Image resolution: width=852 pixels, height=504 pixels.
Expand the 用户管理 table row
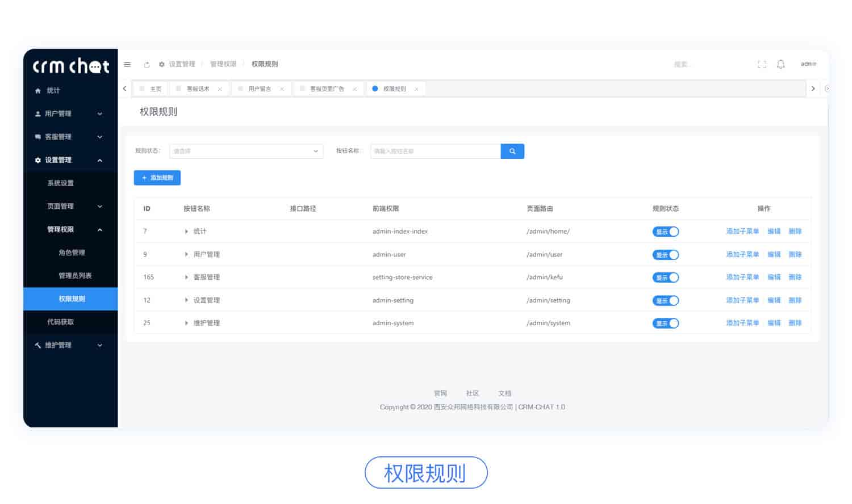186,255
